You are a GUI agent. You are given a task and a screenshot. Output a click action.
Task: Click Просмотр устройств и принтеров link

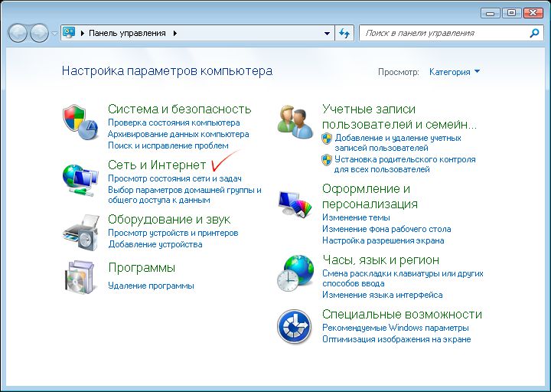173,233
